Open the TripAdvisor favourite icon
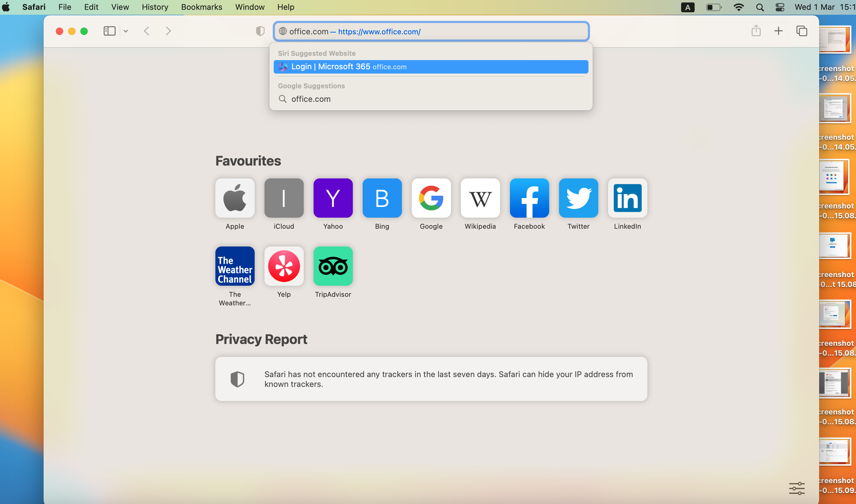Image resolution: width=856 pixels, height=504 pixels. (333, 266)
